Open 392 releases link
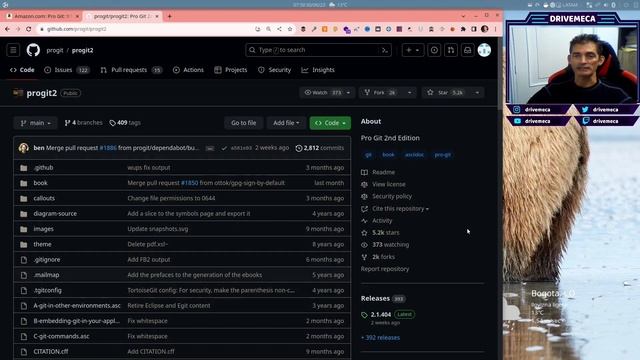The image size is (640, 360). (380, 338)
